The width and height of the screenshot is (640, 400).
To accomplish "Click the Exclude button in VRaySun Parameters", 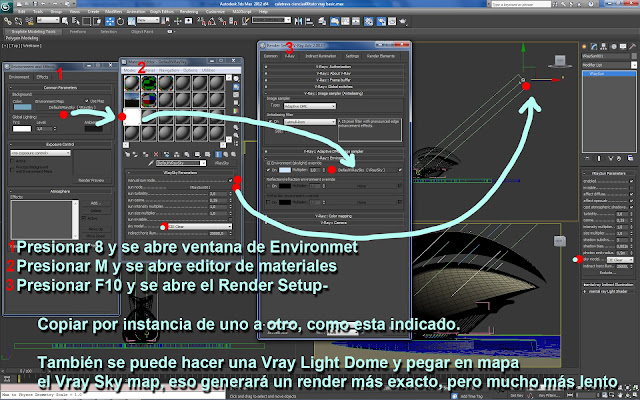I will pyautogui.click(x=607, y=273).
